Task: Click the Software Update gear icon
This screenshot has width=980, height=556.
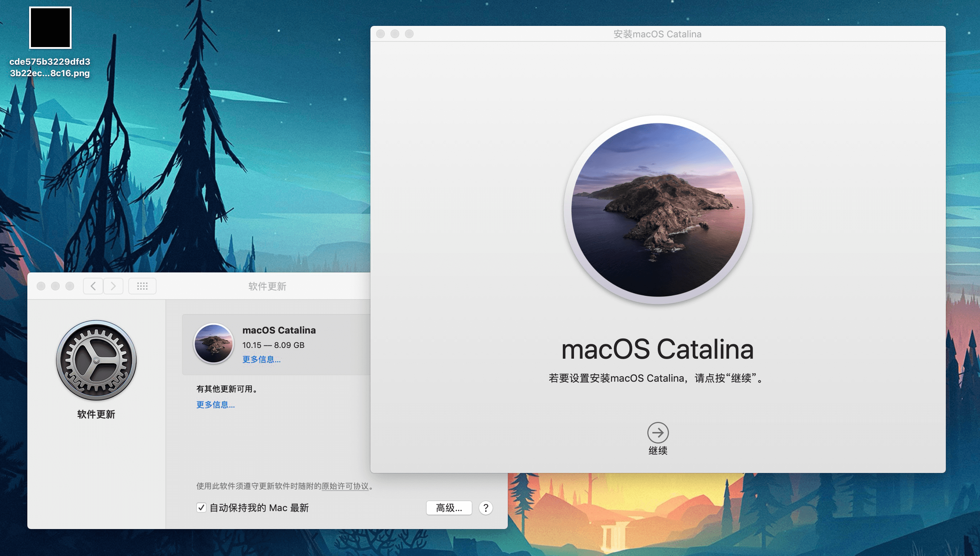Action: [96, 360]
